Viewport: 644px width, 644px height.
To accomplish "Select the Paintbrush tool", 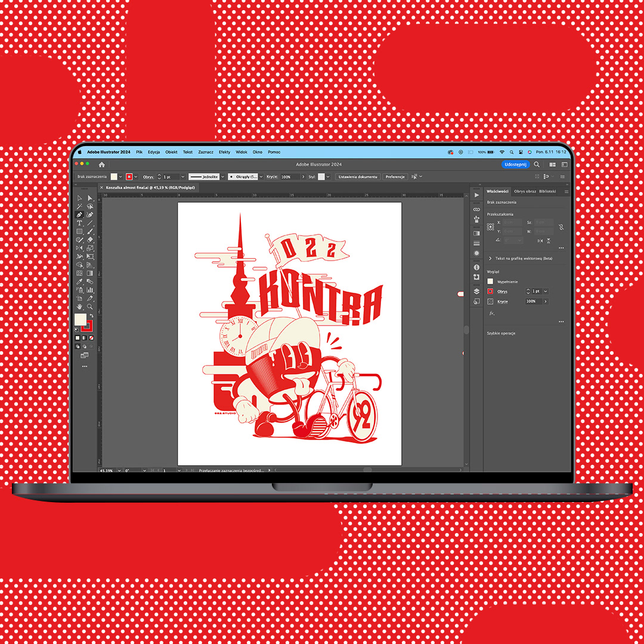I will 90,231.
